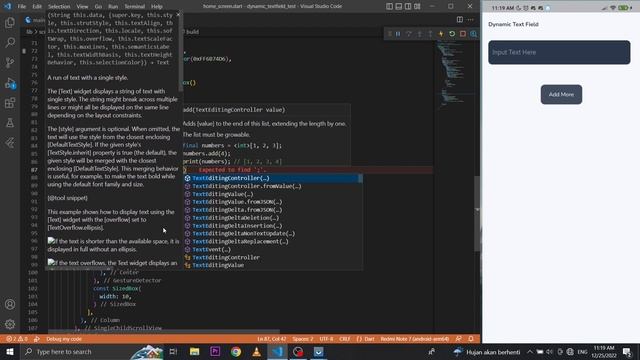Change indentation via Spaces: 2

pos(303,339)
